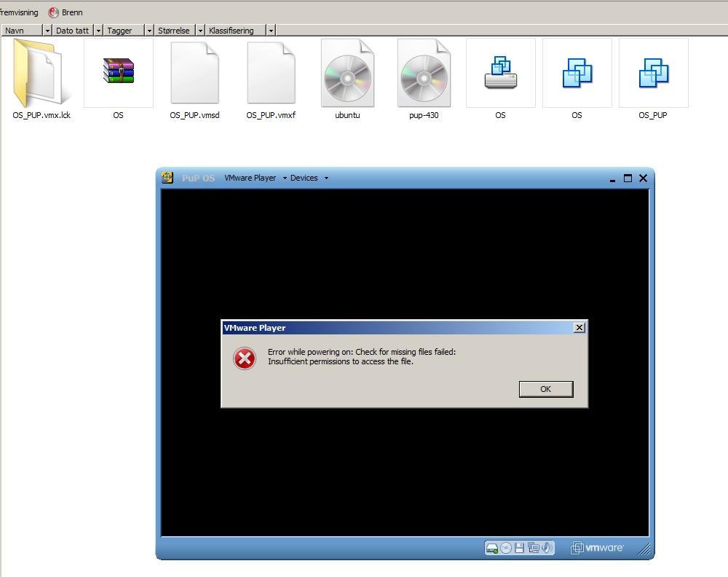
Task: Click the 'Error while powering on' message line
Action: coord(362,352)
